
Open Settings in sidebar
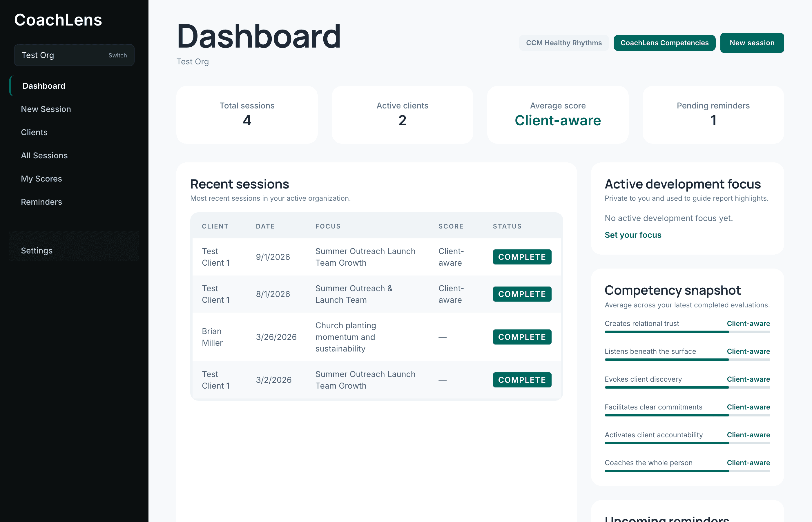tap(74, 251)
